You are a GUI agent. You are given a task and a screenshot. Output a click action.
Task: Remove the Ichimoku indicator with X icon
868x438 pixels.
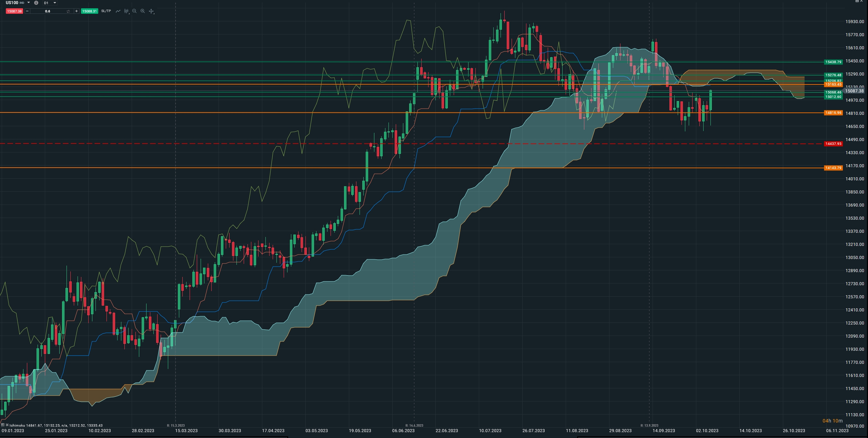tap(7, 425)
